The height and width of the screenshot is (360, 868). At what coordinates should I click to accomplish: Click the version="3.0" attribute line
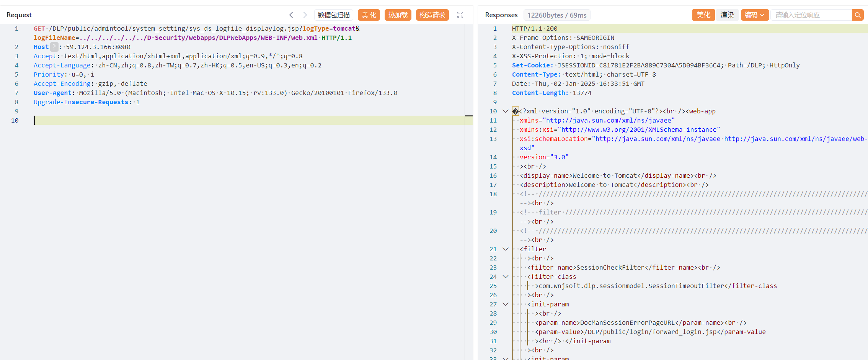(x=544, y=157)
